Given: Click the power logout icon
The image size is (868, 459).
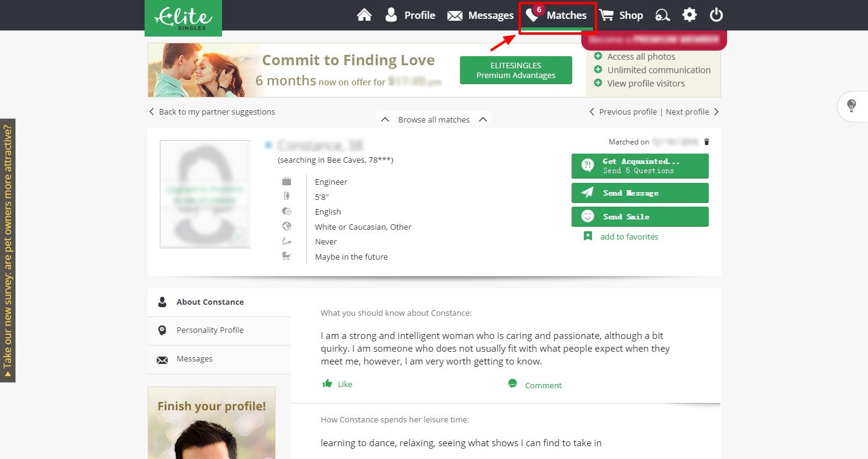Looking at the screenshot, I should point(716,15).
